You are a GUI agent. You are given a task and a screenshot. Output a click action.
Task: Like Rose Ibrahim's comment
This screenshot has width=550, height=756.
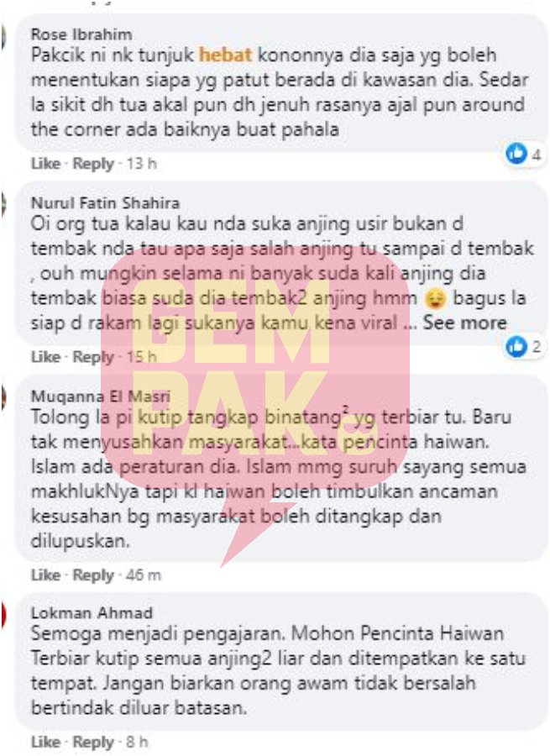(46, 164)
